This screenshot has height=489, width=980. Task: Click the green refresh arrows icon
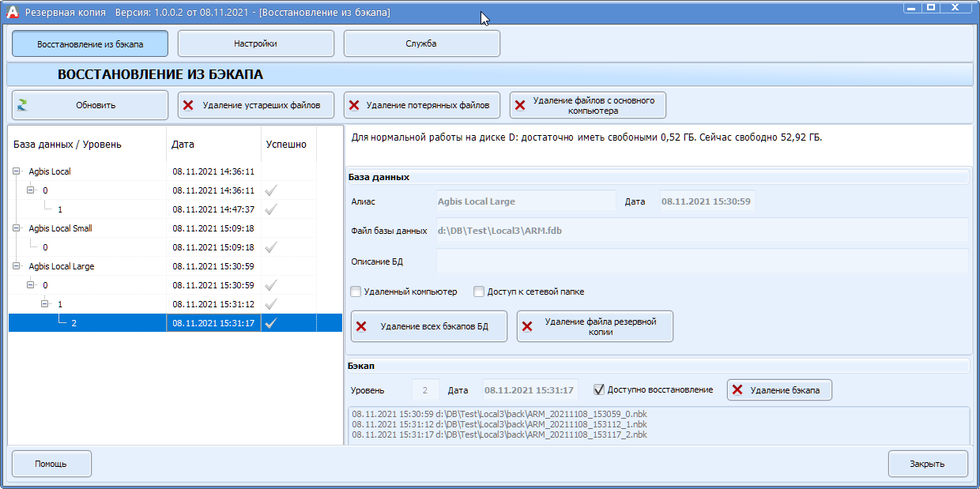coord(22,105)
